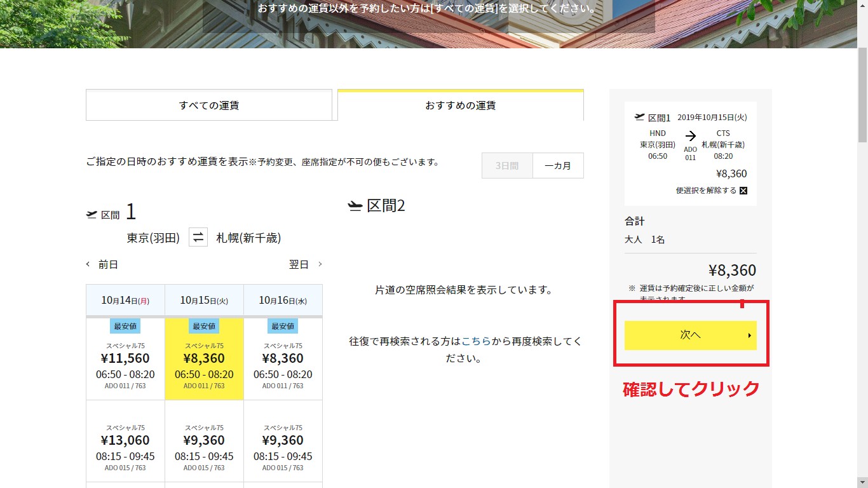This screenshot has height=488, width=868.
Task: Switch to 一カ月 calendar view
Action: coord(558,166)
